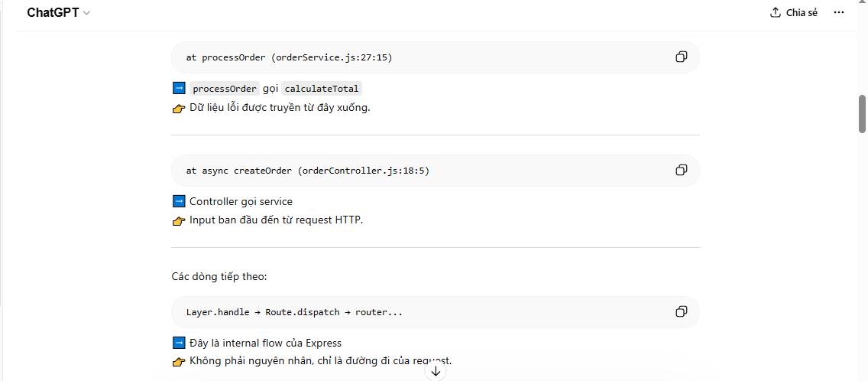Click the inline code "calculateTotal" chip
The height and width of the screenshot is (381, 868).
(x=322, y=89)
